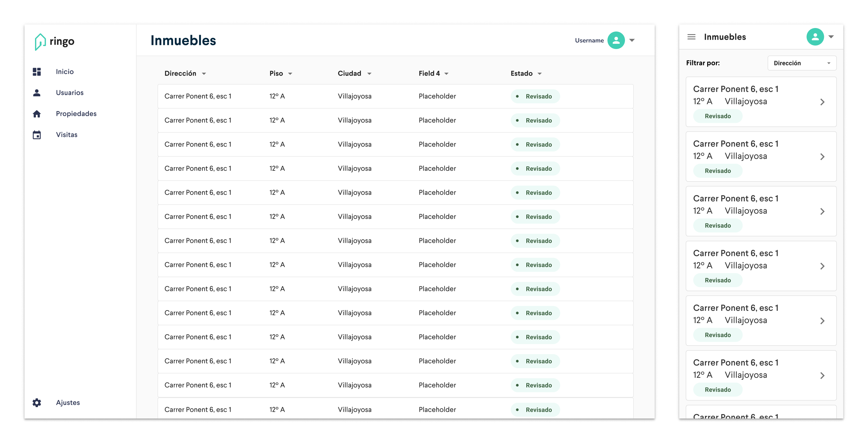This screenshot has width=868, height=443.
Task: Open third mobile card chevron arrow
Action: [x=822, y=211]
